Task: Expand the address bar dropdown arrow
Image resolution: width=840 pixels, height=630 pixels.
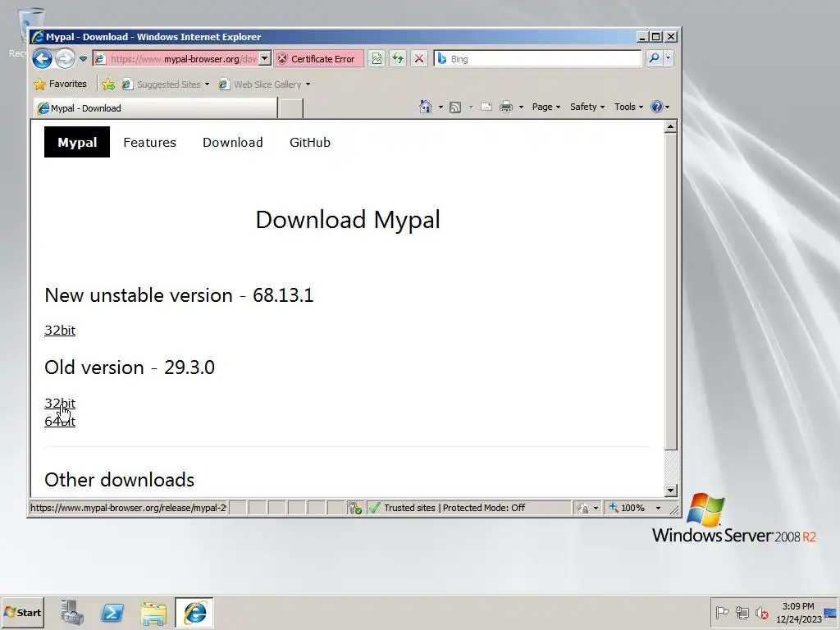Action: [265, 58]
